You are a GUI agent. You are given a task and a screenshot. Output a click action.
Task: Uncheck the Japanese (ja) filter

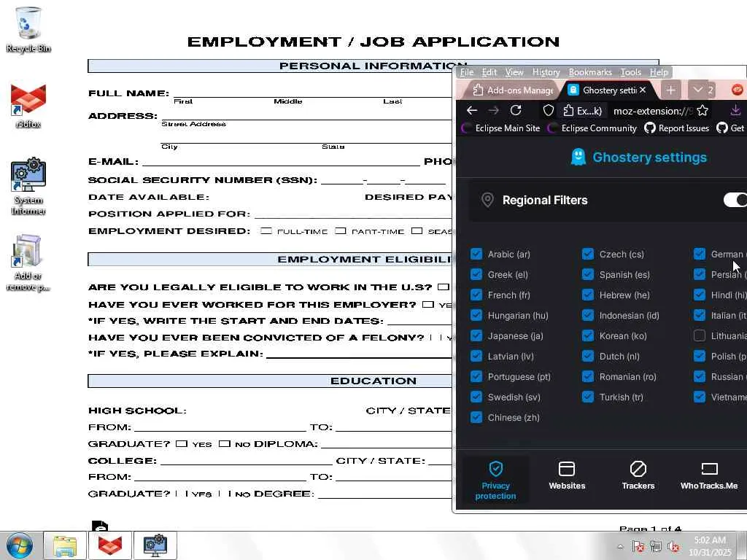coord(476,335)
